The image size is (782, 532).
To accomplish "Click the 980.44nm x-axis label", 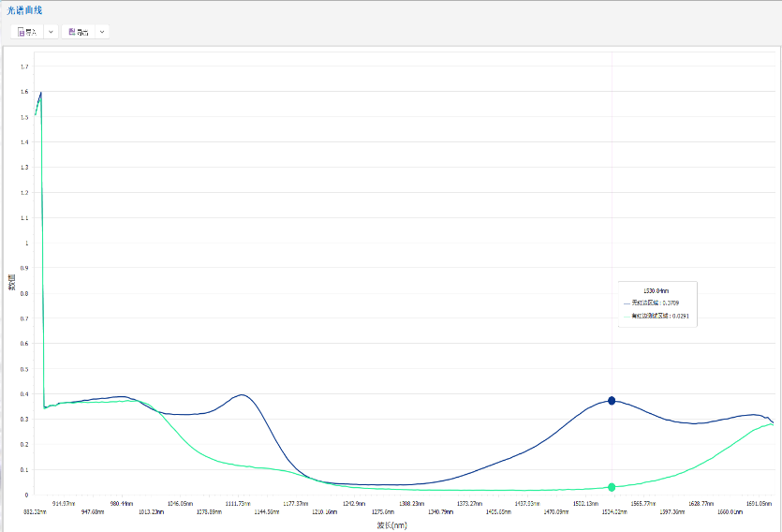I will pyautogui.click(x=120, y=504).
